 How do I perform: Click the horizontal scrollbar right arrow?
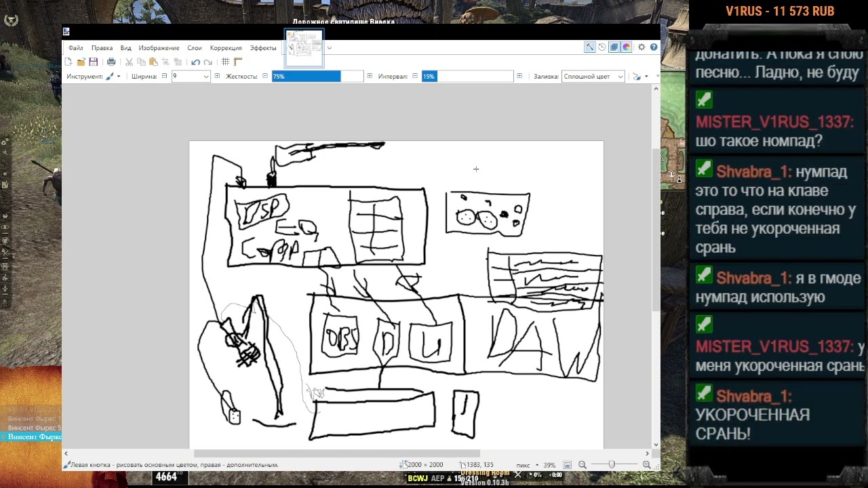[648, 453]
